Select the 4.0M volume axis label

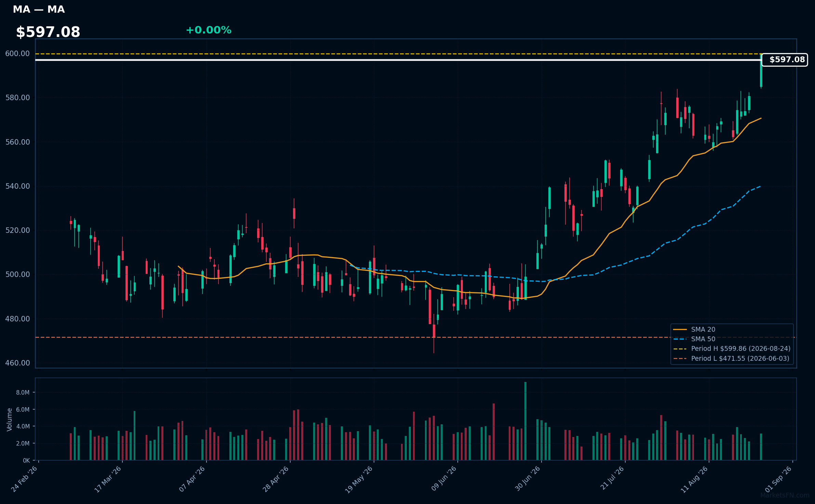(23, 426)
